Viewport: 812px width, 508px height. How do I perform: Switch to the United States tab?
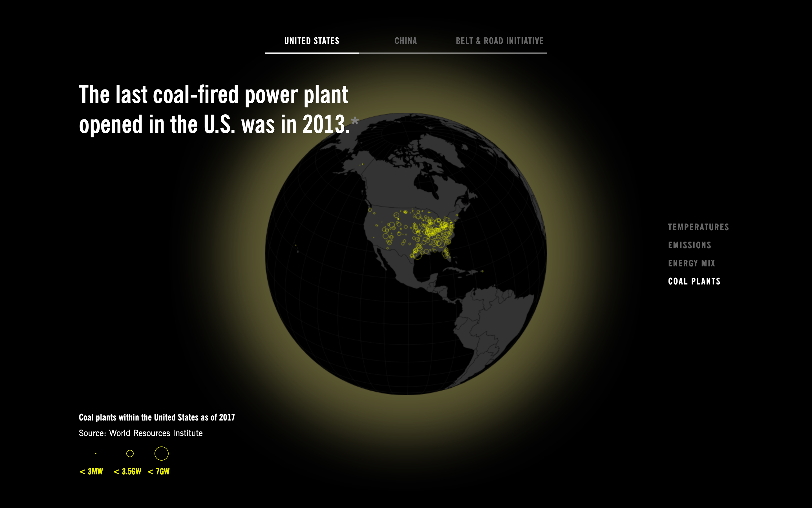[x=312, y=41]
